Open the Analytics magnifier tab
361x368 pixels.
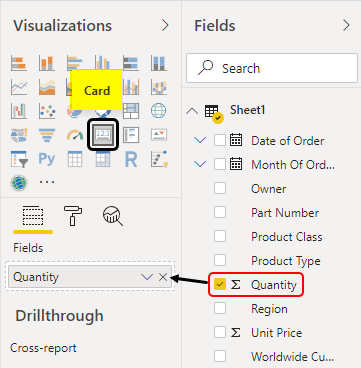pyautogui.click(x=113, y=216)
